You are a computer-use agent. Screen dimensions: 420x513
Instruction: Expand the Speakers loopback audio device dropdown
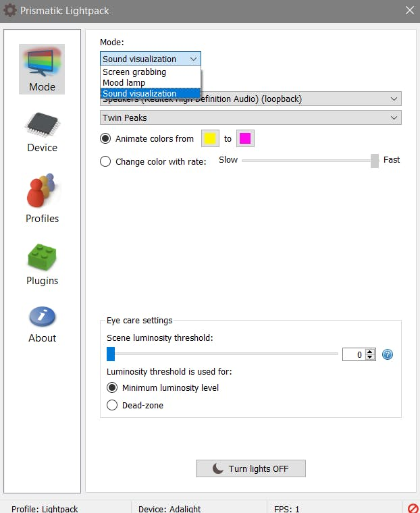251,99
